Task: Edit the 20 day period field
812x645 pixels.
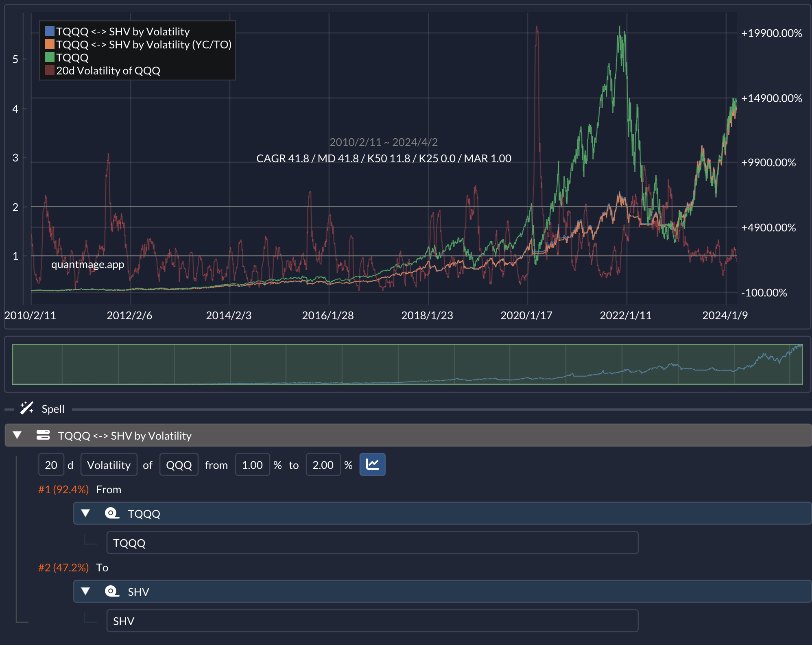Action: tap(51, 464)
